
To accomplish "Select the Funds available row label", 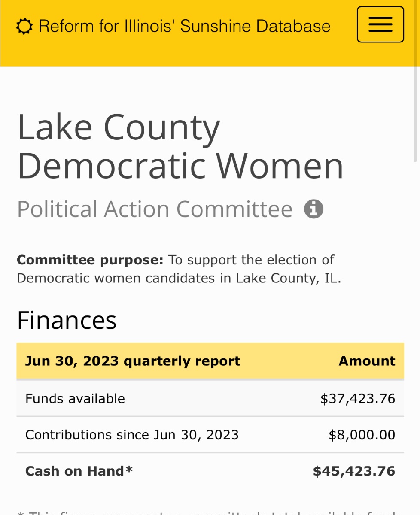I will click(x=75, y=399).
